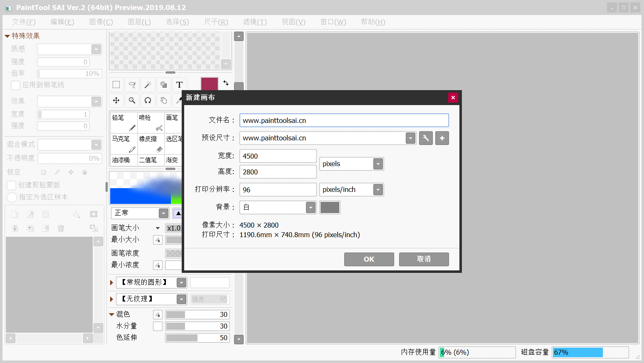This screenshot has height=363, width=644.
Task: Choose the 油漆桶 paint bucket tool
Action: pos(123,160)
